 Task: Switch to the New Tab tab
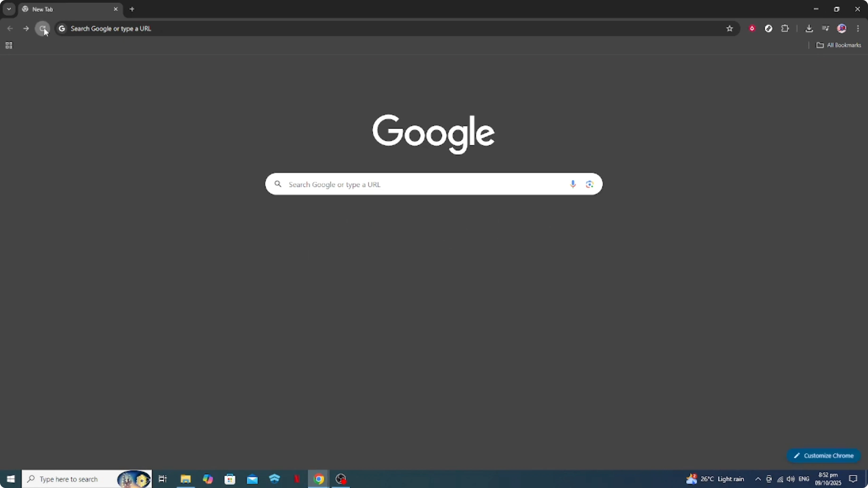pyautogui.click(x=64, y=9)
